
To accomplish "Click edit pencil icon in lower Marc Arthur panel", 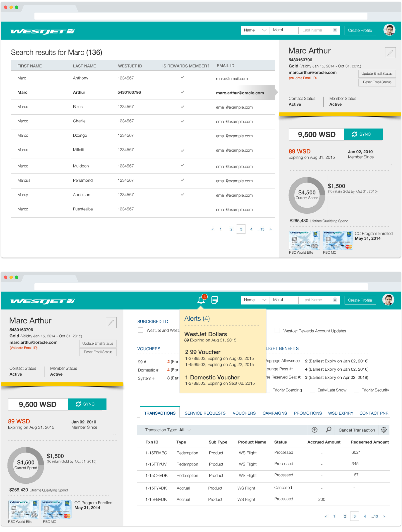I will click(111, 322).
